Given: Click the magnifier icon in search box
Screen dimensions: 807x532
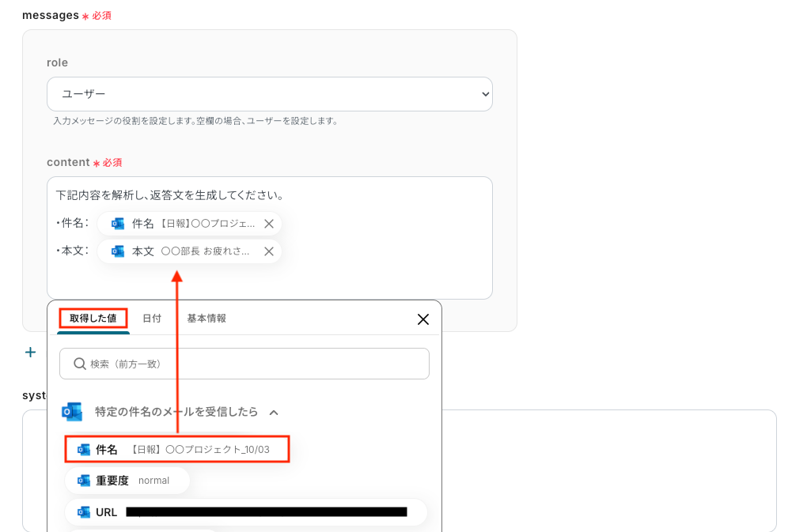Looking at the screenshot, I should pos(79,364).
